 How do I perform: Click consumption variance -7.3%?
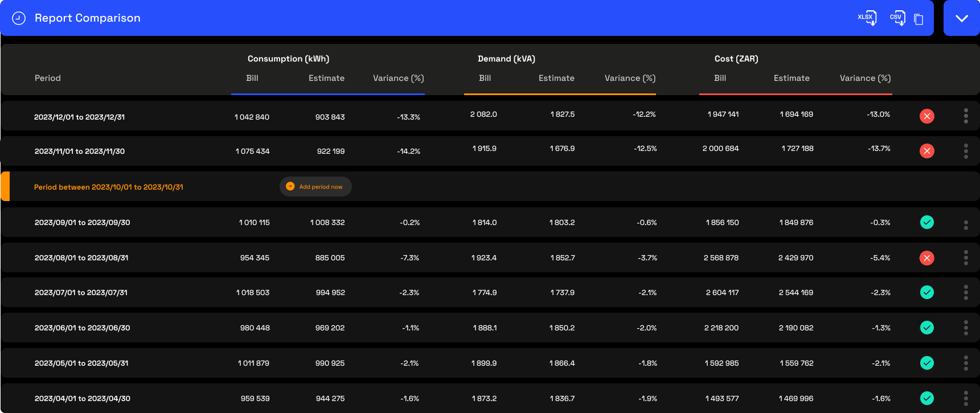[410, 257]
